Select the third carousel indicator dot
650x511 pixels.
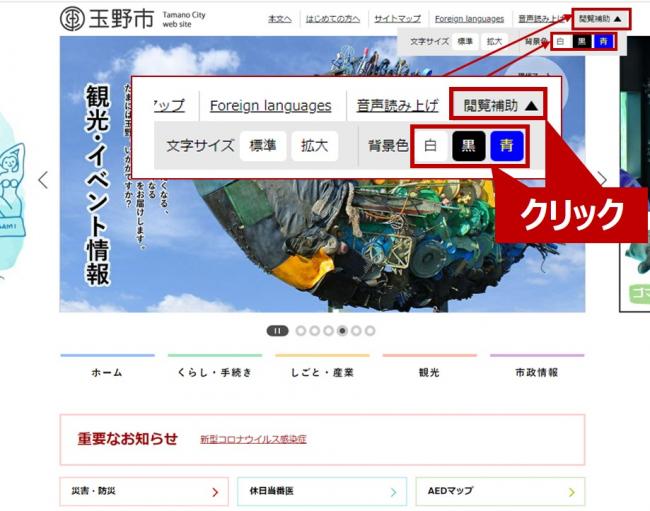pos(328,331)
